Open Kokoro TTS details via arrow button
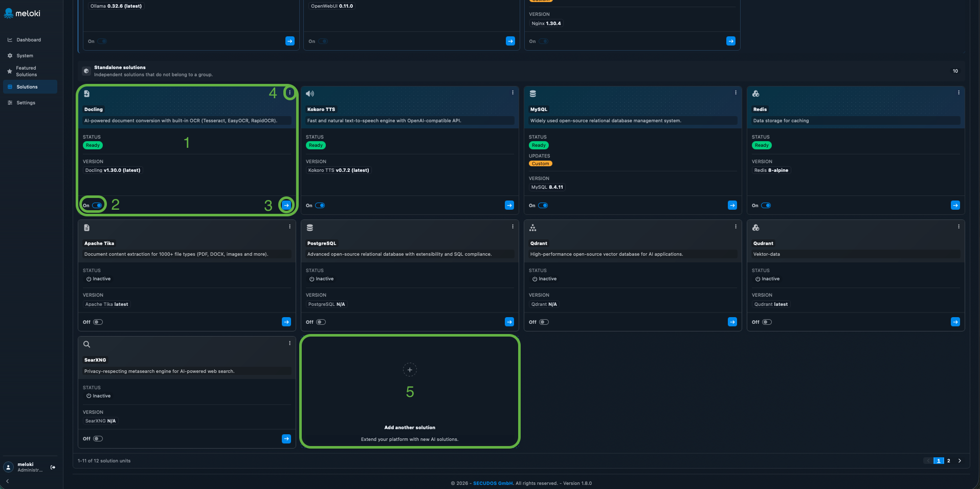 509,205
